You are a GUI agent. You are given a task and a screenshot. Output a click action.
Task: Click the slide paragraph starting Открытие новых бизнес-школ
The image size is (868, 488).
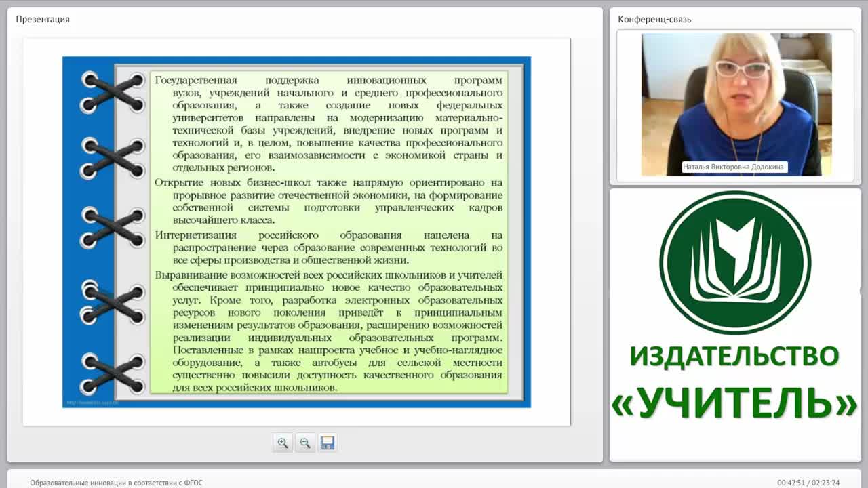(x=329, y=201)
